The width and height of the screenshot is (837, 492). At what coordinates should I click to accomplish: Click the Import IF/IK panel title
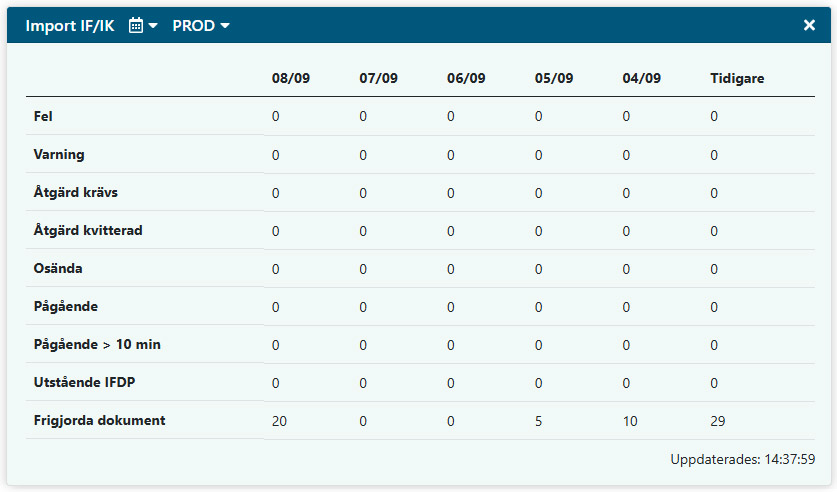tap(71, 26)
